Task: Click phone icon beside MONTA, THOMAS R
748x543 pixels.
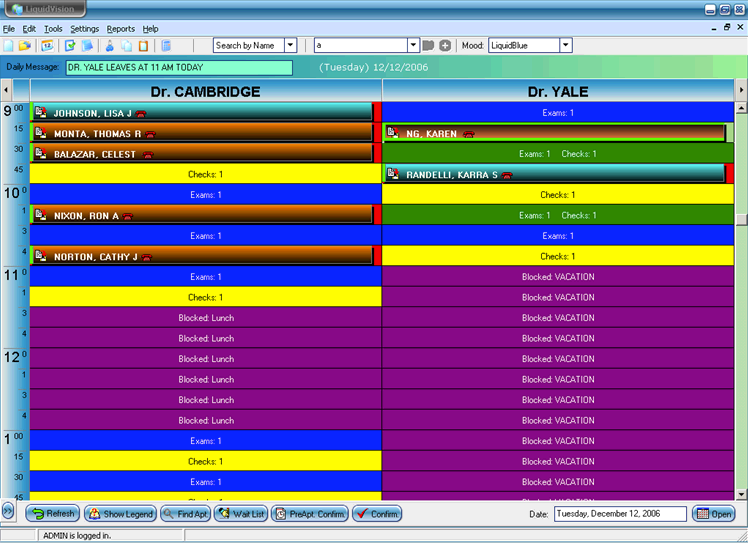Action: pyautogui.click(x=150, y=135)
